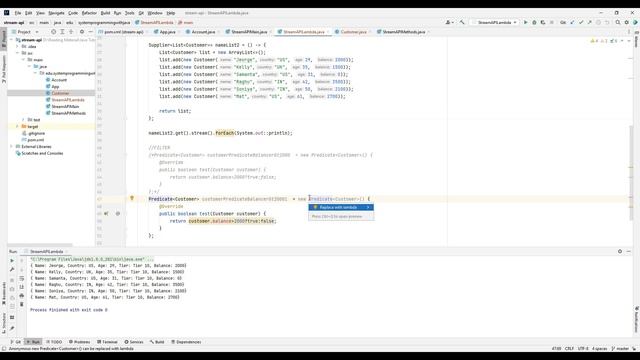Viewport: 640px width, 360px height.
Task: Collapse the src folder in project tree
Action: click(x=18, y=53)
